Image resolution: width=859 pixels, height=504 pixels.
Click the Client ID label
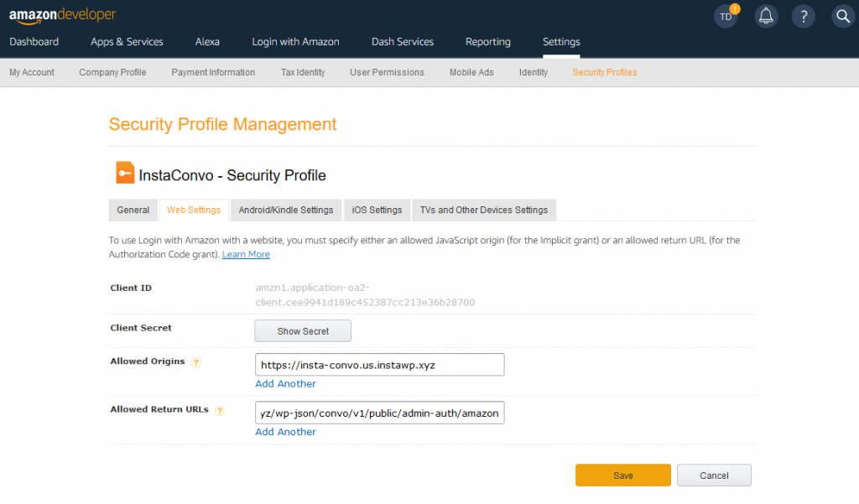point(131,288)
